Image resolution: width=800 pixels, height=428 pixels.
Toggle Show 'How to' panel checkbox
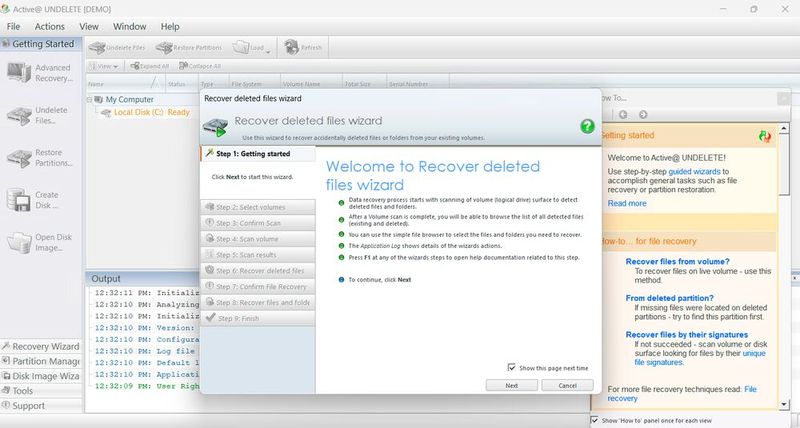[594, 420]
